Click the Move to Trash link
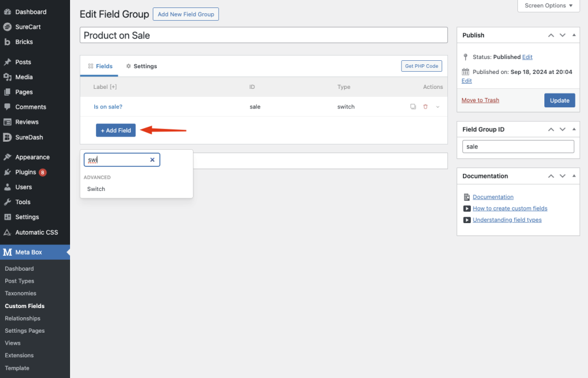Image resolution: width=588 pixels, height=378 pixels. click(x=480, y=100)
